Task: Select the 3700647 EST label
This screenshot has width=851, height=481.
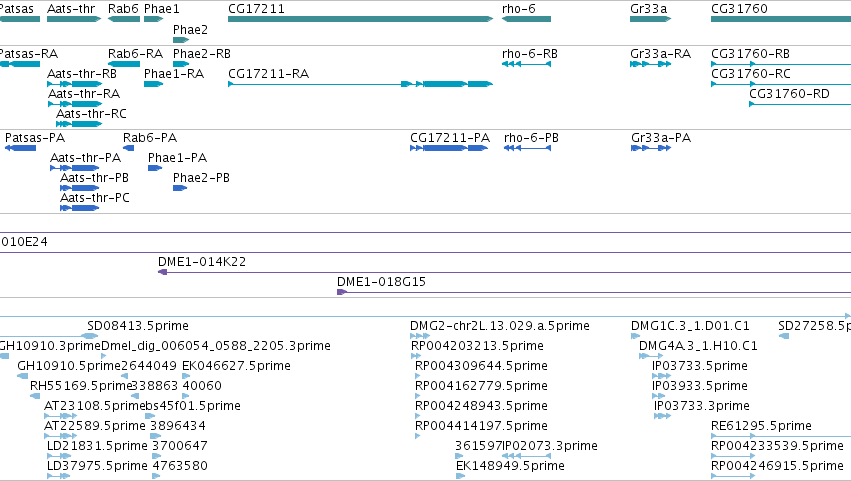Action: click(x=180, y=446)
